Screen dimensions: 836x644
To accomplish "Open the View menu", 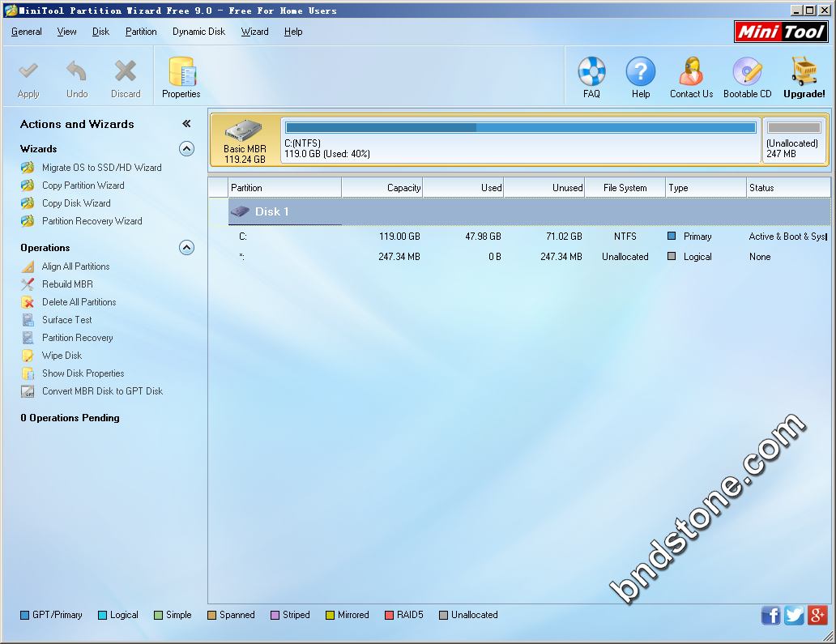I will click(x=66, y=32).
